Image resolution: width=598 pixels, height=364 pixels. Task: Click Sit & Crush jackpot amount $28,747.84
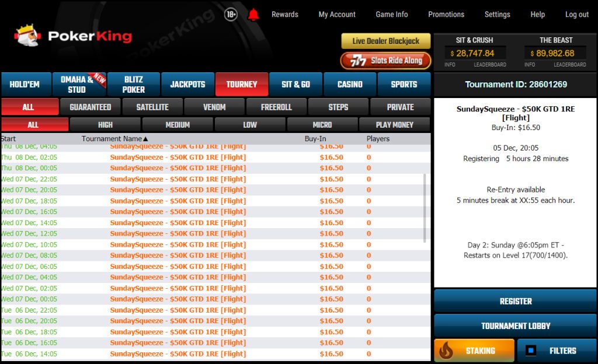(x=475, y=53)
